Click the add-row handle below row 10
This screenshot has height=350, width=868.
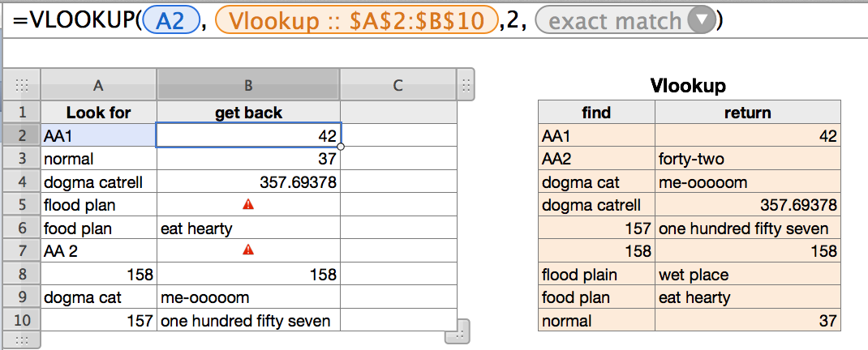(x=23, y=339)
